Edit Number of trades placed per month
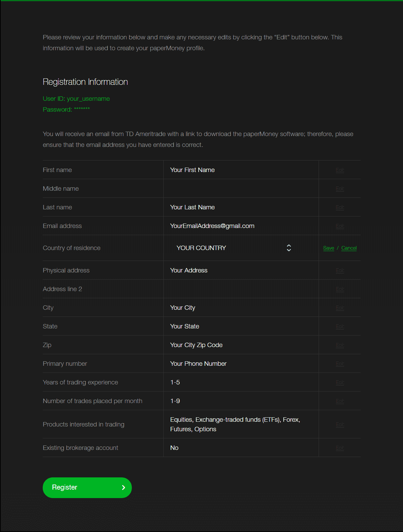The height and width of the screenshot is (532, 403). (340, 401)
